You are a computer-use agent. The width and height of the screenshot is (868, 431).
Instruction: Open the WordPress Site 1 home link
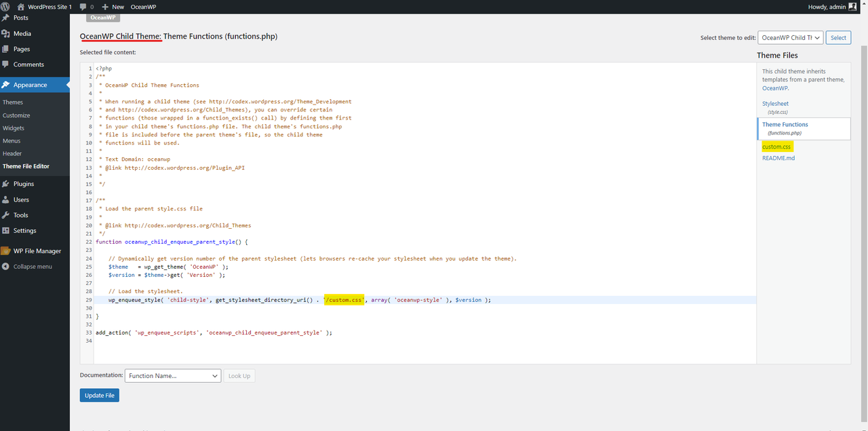click(x=44, y=6)
